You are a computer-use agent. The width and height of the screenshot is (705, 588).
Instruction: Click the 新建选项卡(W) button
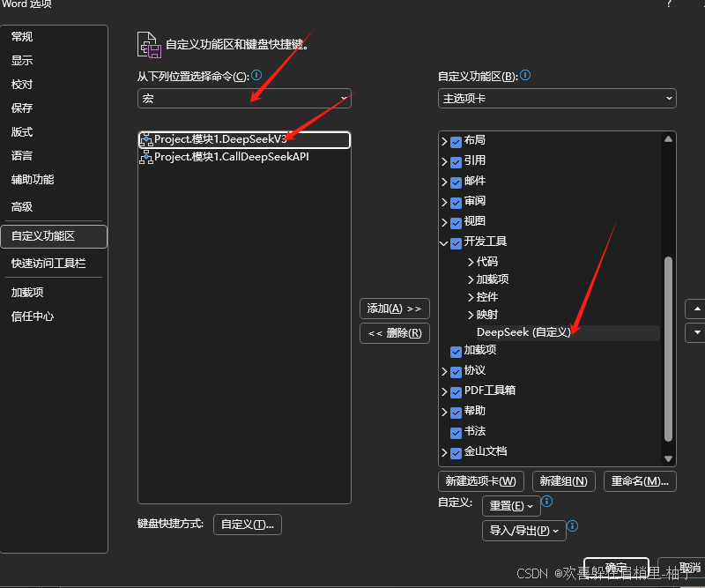point(480,481)
